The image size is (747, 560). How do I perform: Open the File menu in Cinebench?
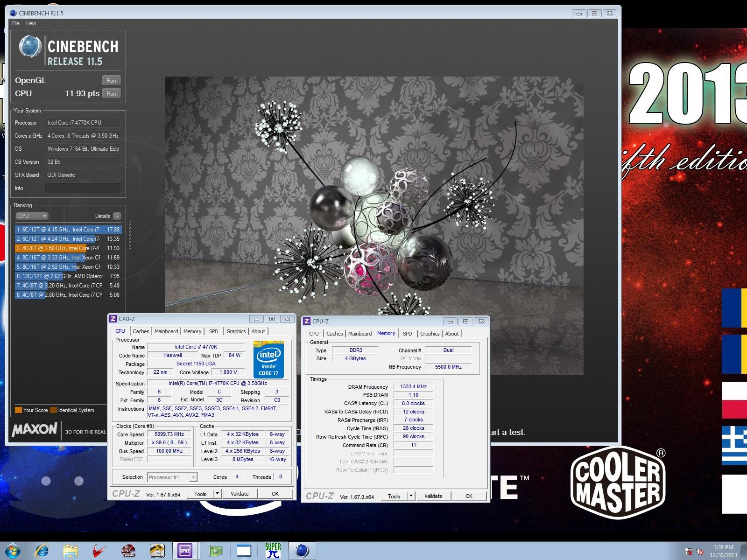pos(16,23)
